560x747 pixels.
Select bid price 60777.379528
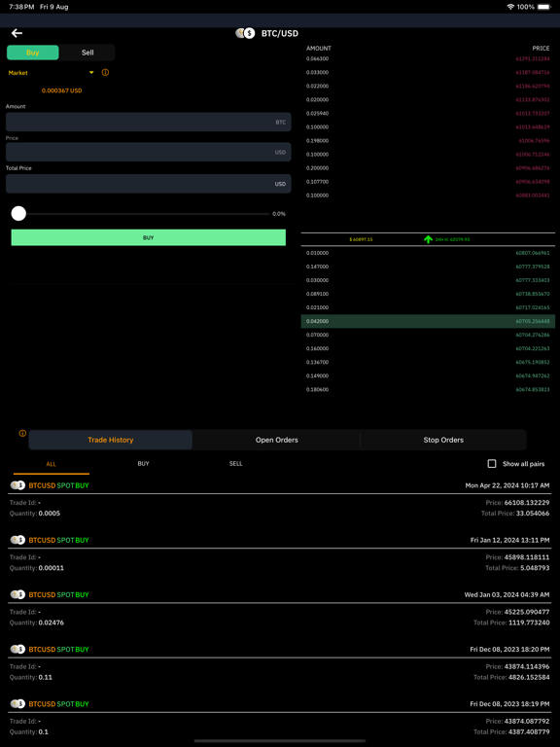533,267
